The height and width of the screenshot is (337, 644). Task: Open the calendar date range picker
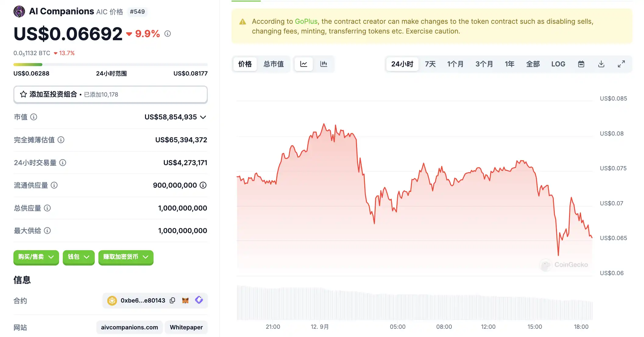pyautogui.click(x=581, y=64)
